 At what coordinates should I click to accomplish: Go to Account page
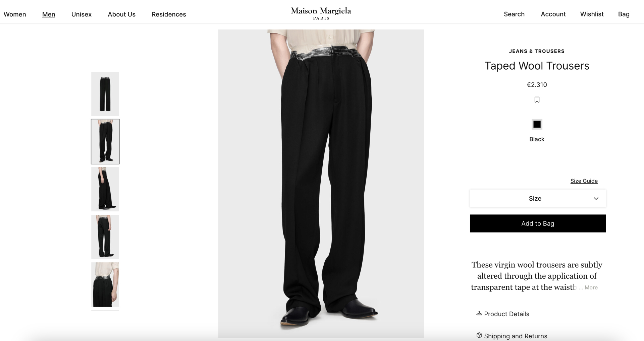(x=553, y=14)
